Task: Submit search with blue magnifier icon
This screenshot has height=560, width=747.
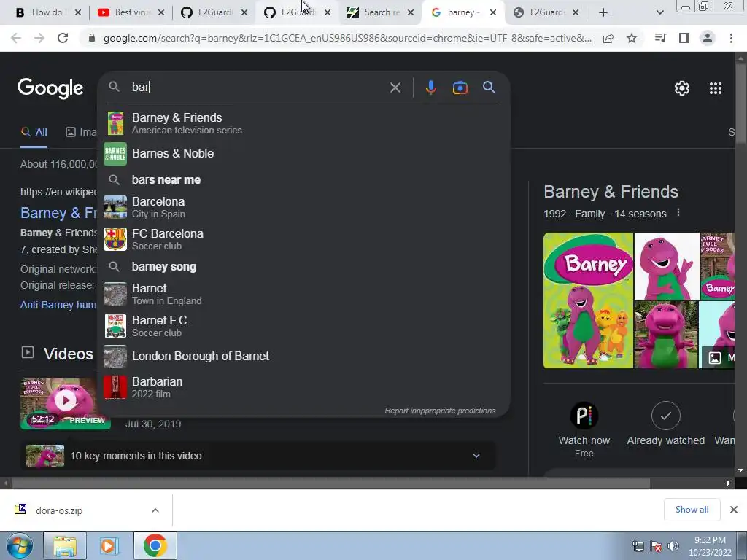Action: (x=489, y=87)
